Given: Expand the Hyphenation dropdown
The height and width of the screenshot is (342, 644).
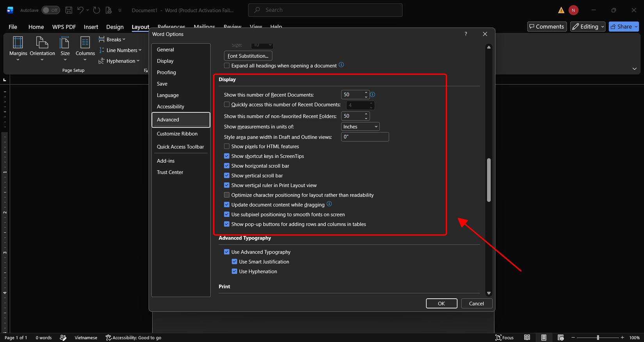Looking at the screenshot, I should [x=119, y=61].
